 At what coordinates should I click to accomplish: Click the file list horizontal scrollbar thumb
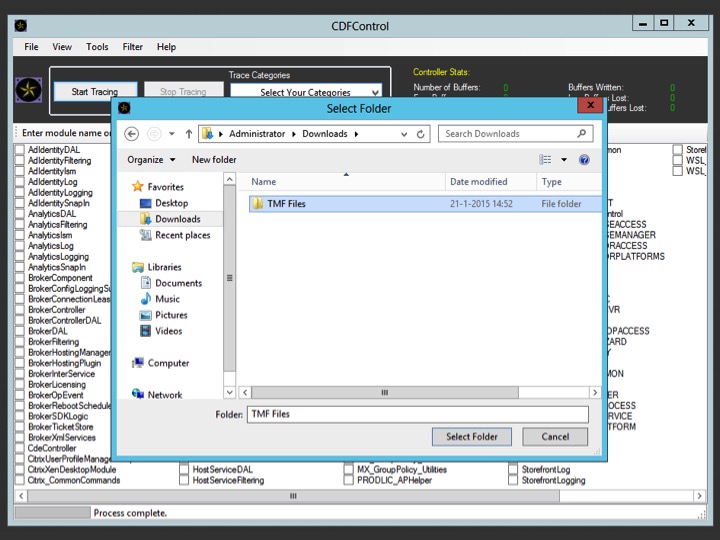pos(385,393)
